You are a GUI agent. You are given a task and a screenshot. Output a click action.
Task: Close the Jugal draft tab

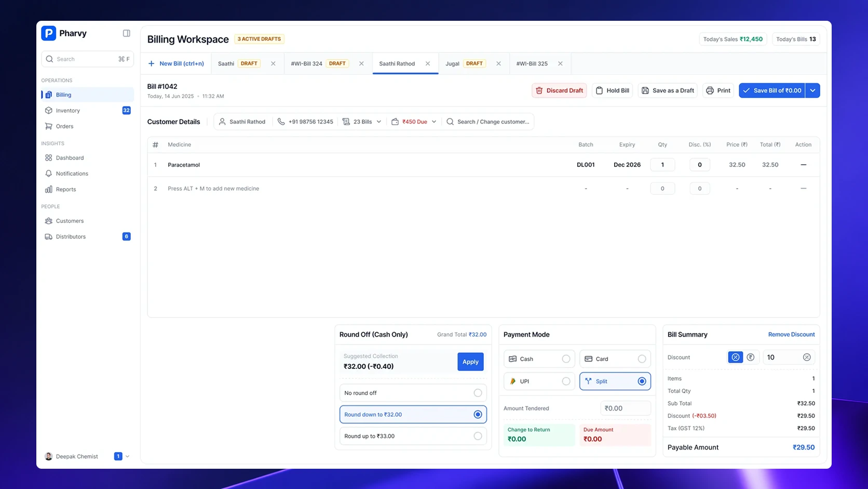(498, 63)
